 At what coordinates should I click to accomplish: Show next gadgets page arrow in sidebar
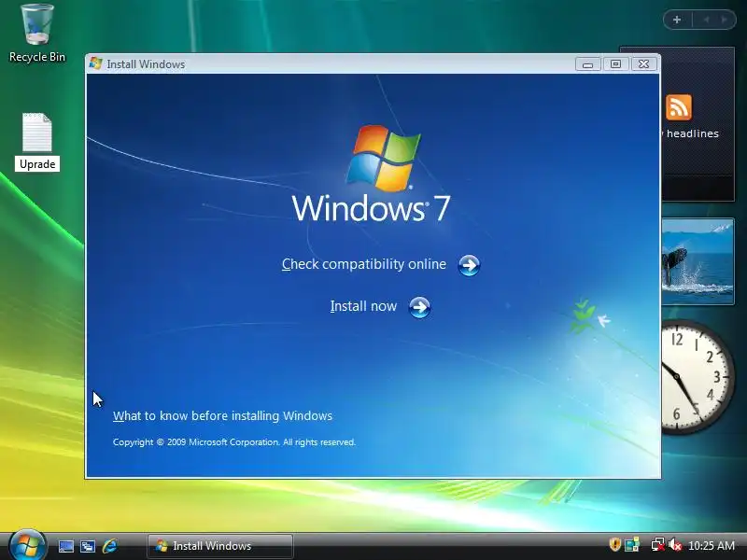tap(725, 20)
